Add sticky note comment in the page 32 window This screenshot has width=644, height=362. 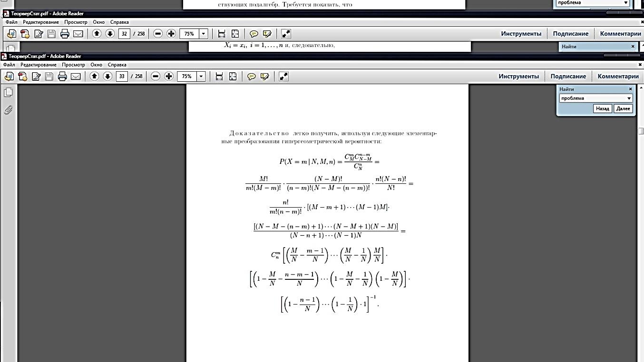click(x=254, y=34)
